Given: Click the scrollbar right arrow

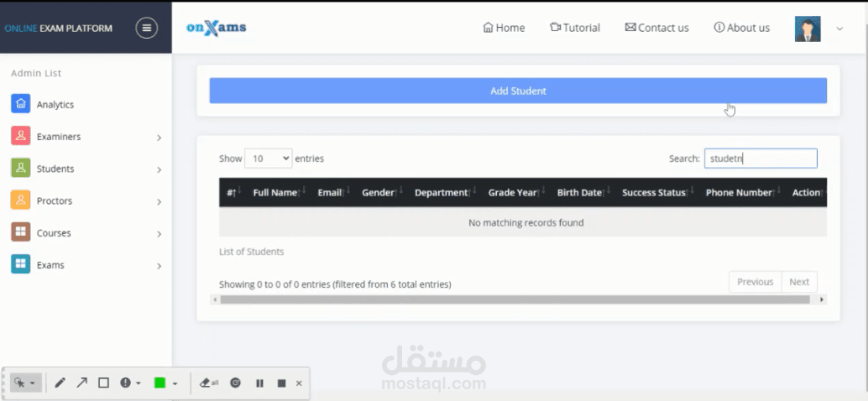Looking at the screenshot, I should tap(822, 299).
